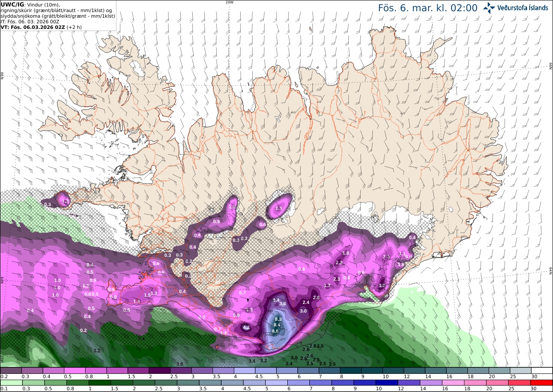Click the '20W' longitude label at top
Screen dimensions: 553x392
229,2
